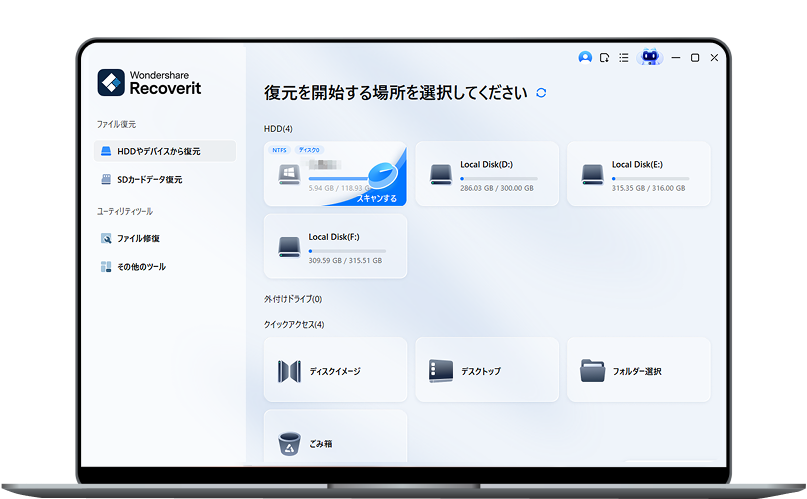Viewport: 807px width, 499px height.
Task: Click the other tools grid icon
Action: (106, 267)
